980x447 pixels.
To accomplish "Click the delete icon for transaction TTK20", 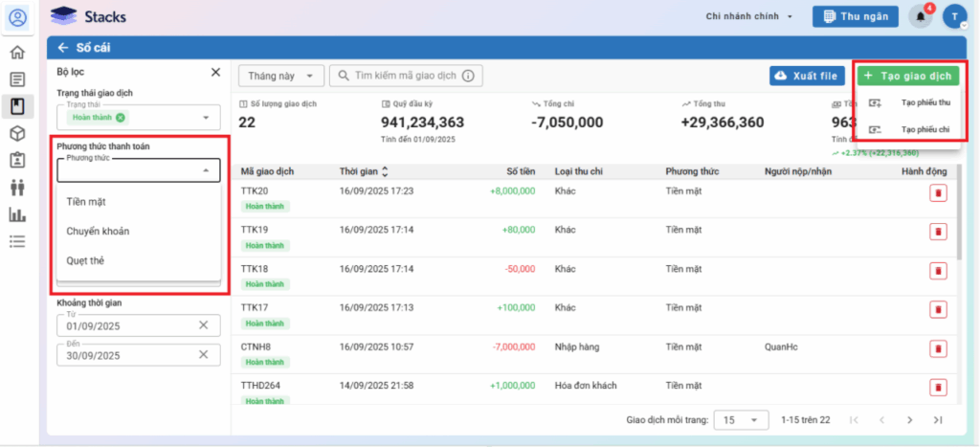I will pos(938,193).
